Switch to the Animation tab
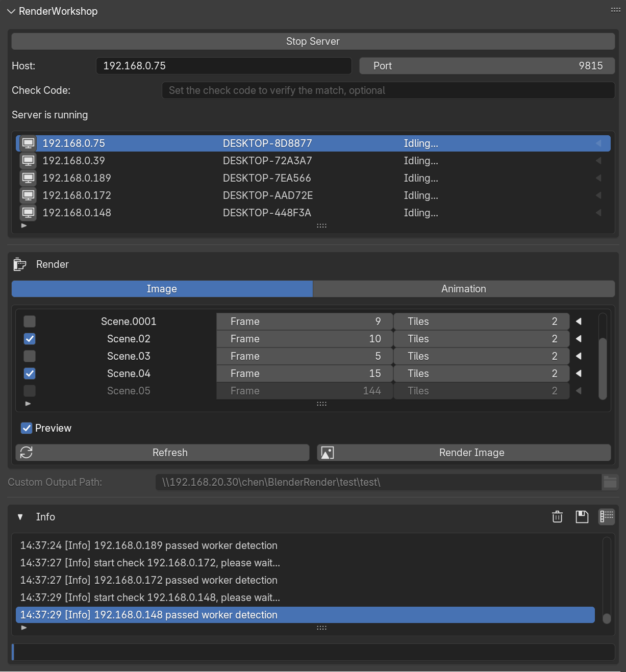626x672 pixels. pos(463,289)
